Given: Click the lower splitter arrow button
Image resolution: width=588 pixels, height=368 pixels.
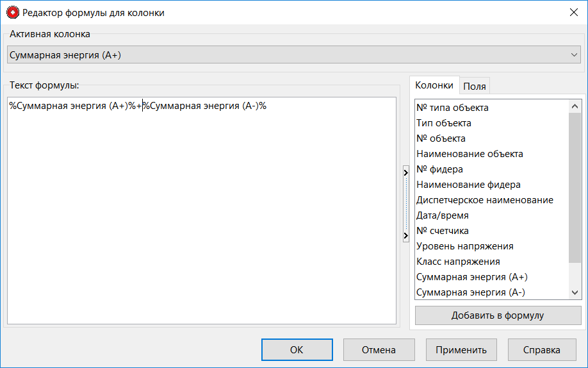Looking at the screenshot, I should click(x=405, y=237).
